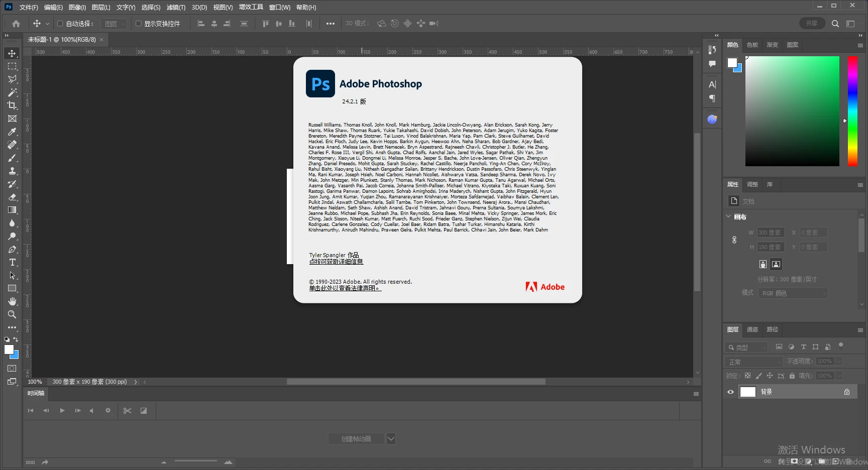Click the 共享 share button
This screenshot has width=868, height=470.
812,24
